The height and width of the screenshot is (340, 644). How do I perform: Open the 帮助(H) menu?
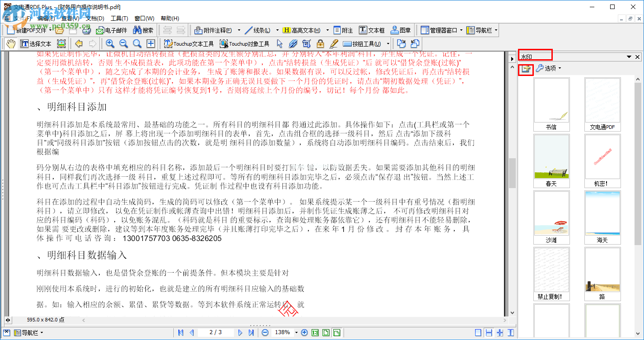coord(170,18)
